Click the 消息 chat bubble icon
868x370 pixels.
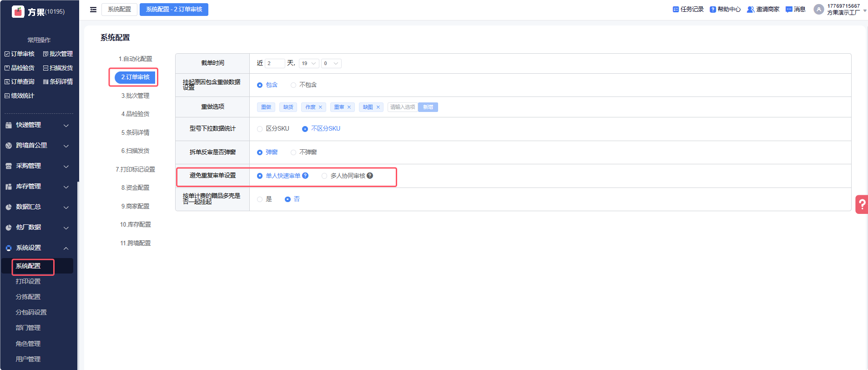tap(789, 9)
